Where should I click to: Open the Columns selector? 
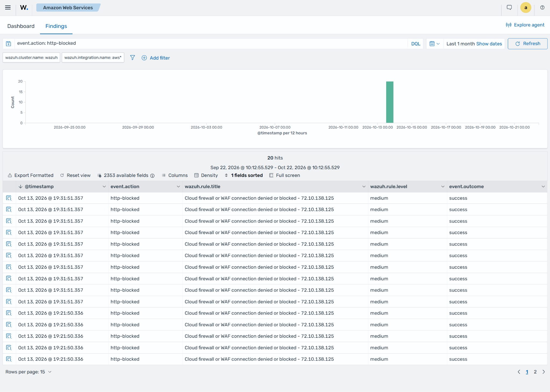[175, 175]
